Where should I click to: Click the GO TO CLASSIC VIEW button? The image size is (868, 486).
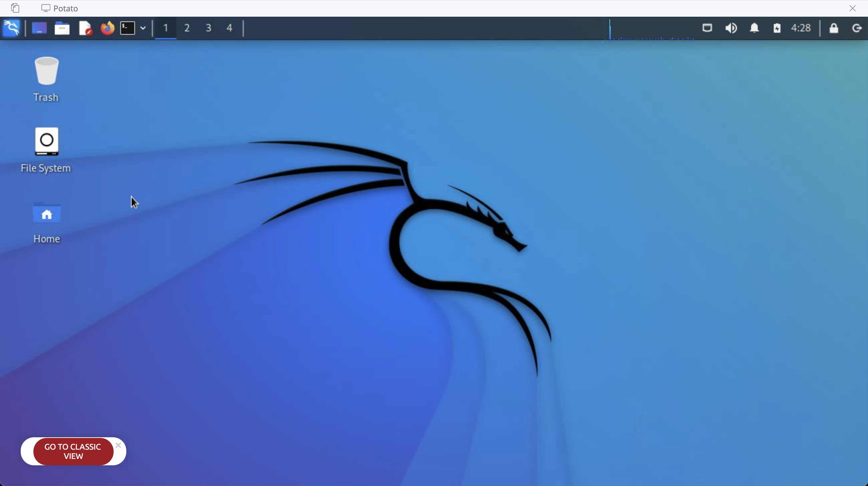(73, 451)
